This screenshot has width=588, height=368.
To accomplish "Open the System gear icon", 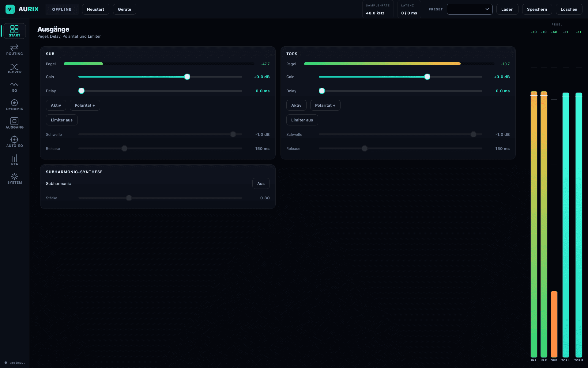I will (x=14, y=176).
